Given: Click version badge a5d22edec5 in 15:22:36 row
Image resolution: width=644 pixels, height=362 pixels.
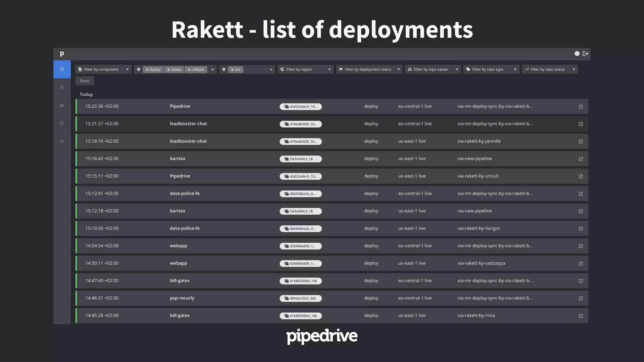Looking at the screenshot, I should coord(301,107).
